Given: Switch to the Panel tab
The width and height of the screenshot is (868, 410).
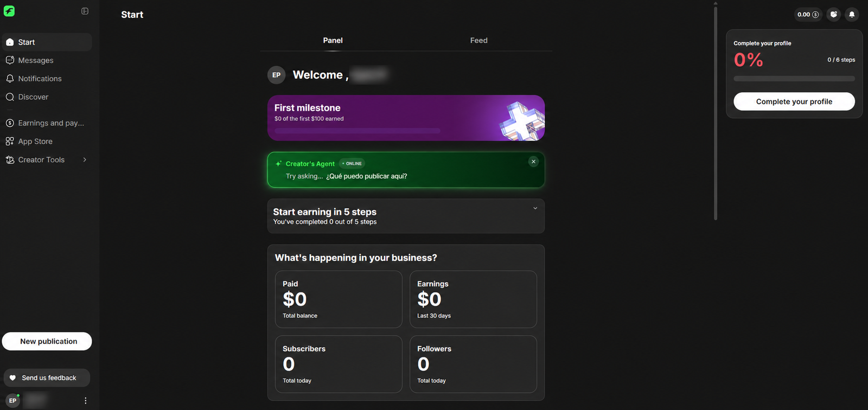Looking at the screenshot, I should [333, 41].
